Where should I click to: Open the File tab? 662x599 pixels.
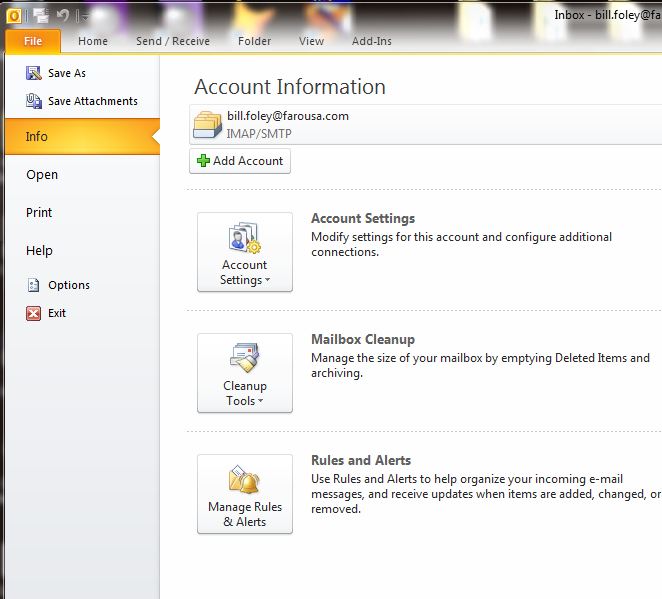point(33,41)
